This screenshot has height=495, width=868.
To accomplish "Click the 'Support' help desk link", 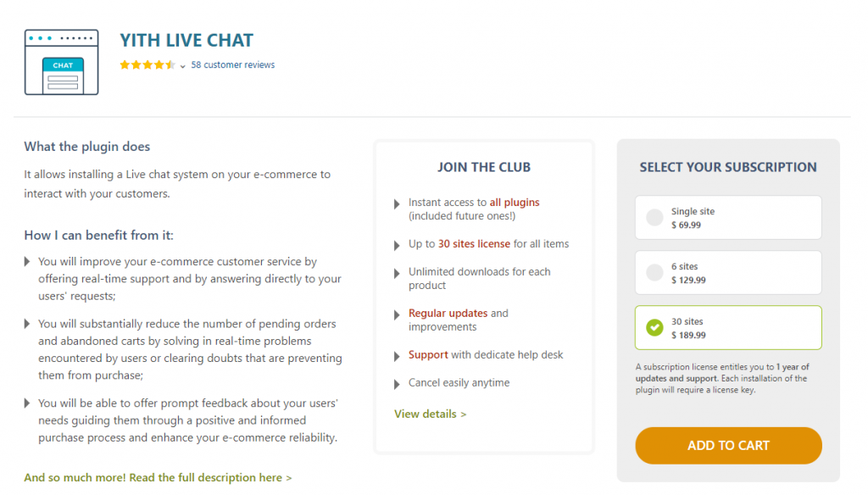I will coord(428,355).
